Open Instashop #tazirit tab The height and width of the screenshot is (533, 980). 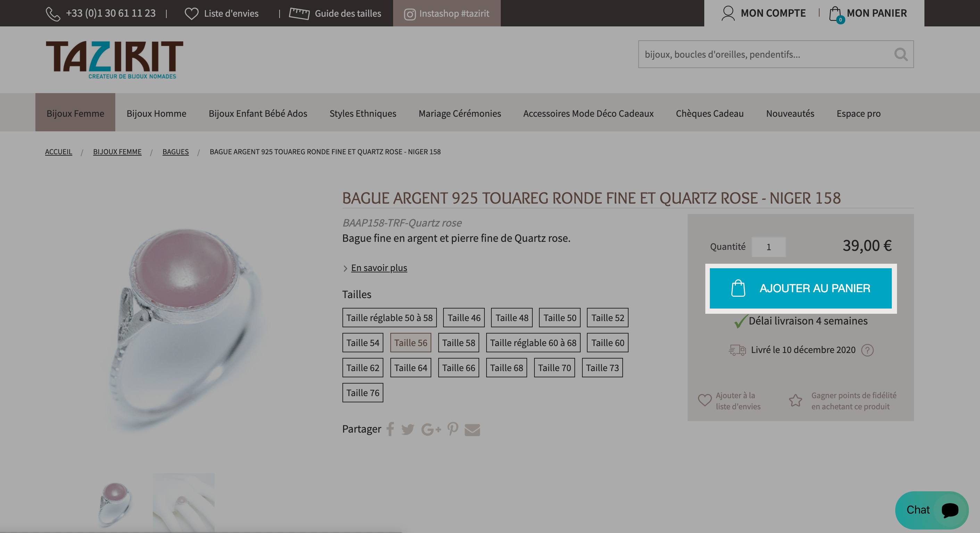click(447, 13)
